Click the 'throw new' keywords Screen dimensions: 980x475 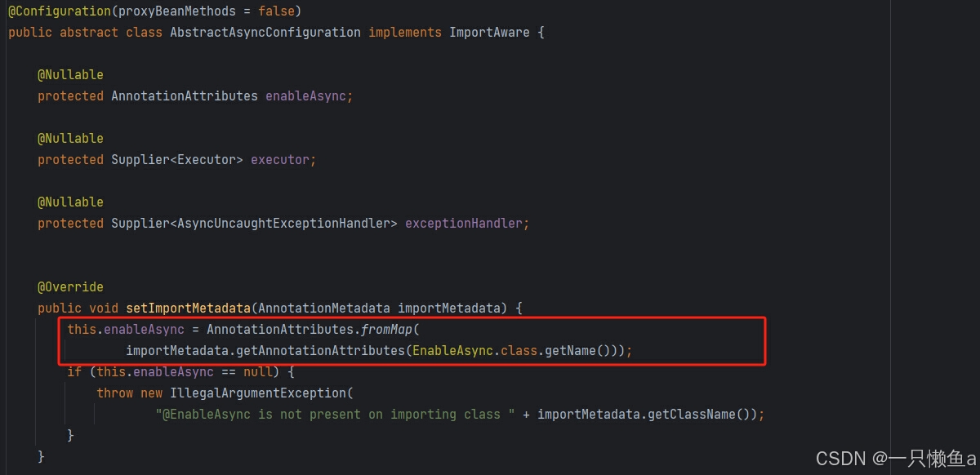click(x=130, y=393)
